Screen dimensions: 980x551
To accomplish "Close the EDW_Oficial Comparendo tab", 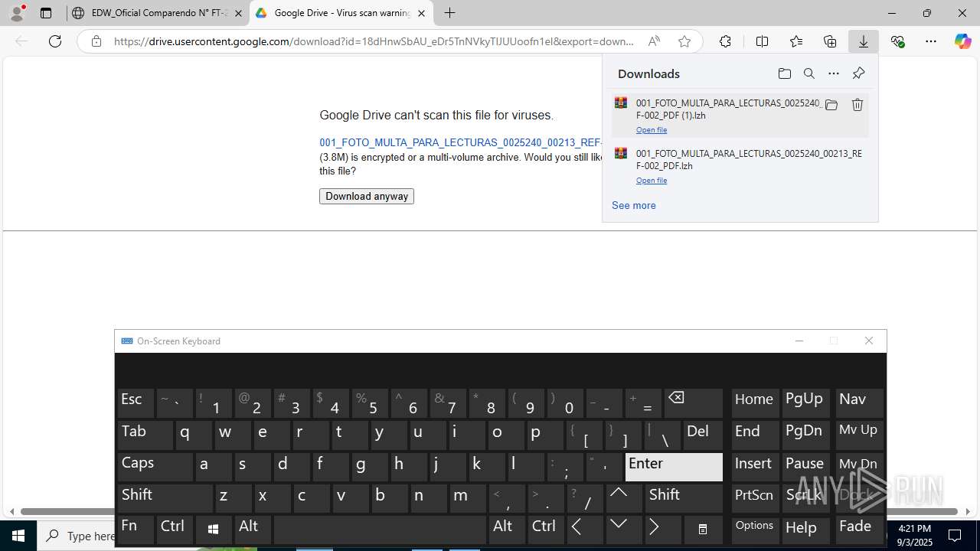I will point(238,13).
